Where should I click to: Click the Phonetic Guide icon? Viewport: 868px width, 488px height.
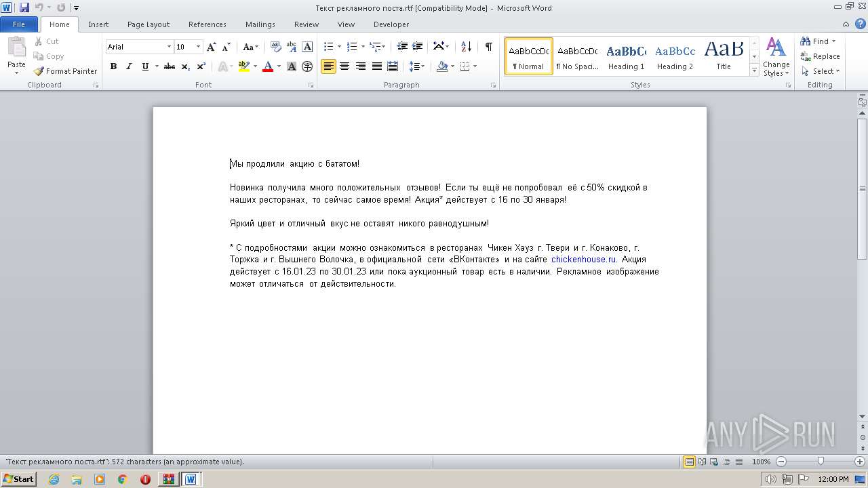click(292, 47)
